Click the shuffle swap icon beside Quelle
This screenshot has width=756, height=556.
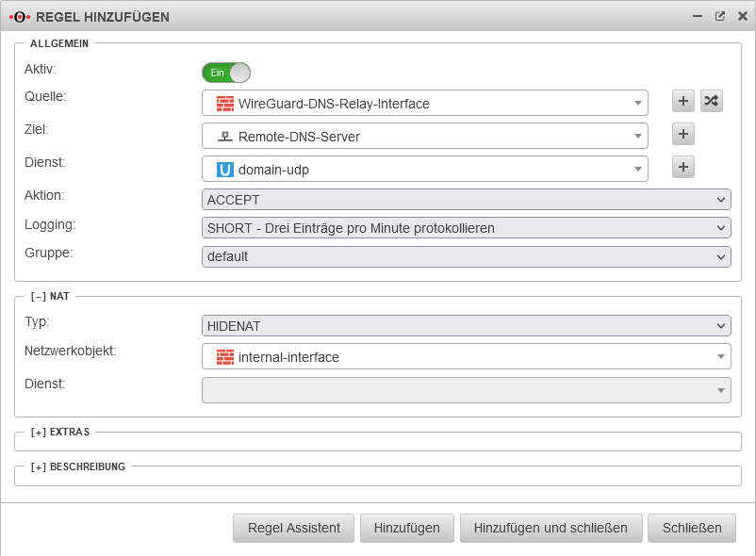click(x=711, y=102)
